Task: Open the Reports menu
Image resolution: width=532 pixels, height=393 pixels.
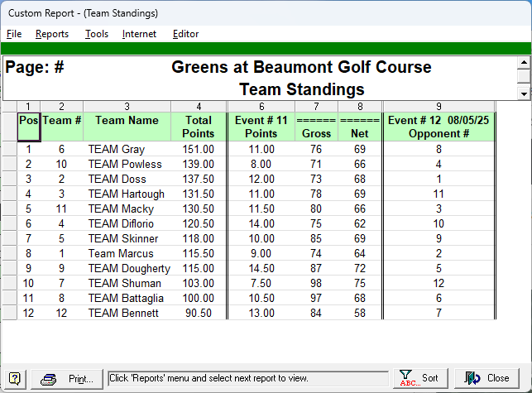Action: (52, 34)
